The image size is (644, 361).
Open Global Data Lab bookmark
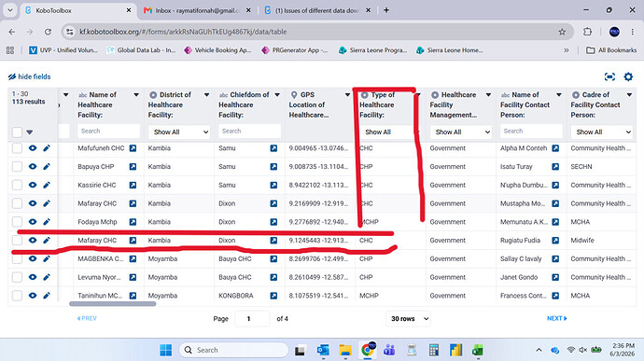pos(141,50)
